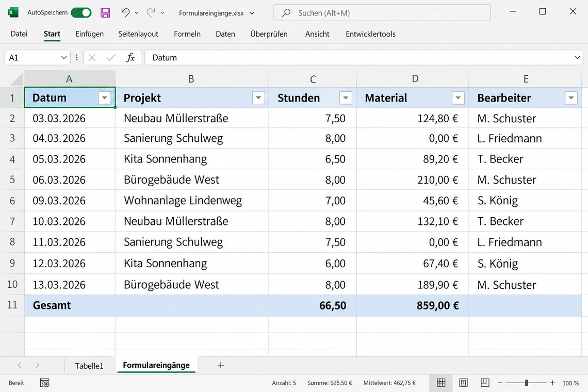Select the Gesamt cell
Screen dimensions: 588x392
pos(70,305)
